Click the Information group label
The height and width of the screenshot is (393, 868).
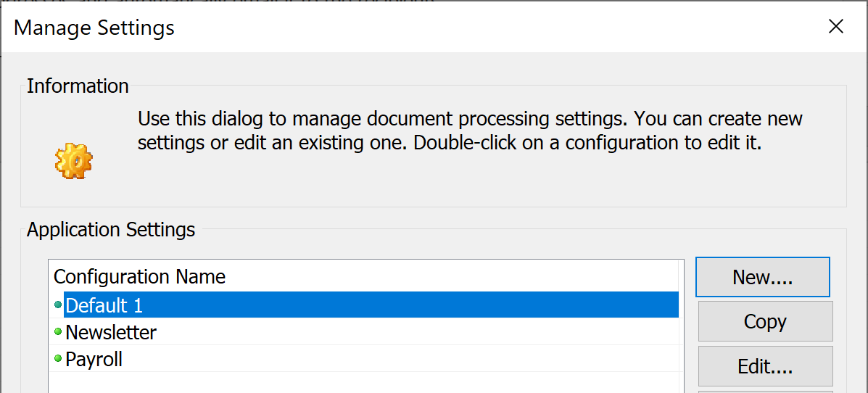[78, 86]
